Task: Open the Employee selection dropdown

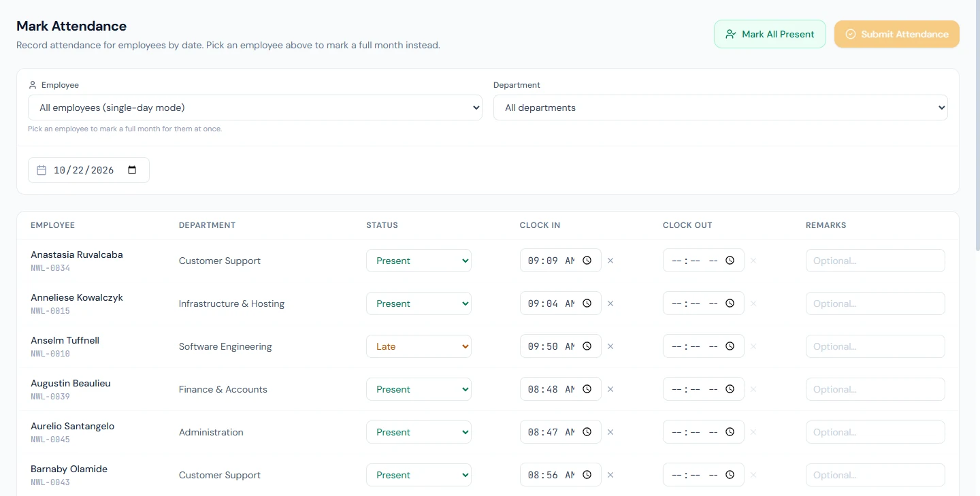Action: (x=255, y=108)
